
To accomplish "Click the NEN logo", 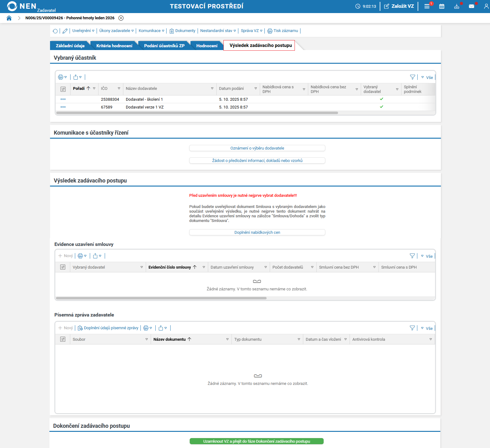I will click(x=22, y=6).
